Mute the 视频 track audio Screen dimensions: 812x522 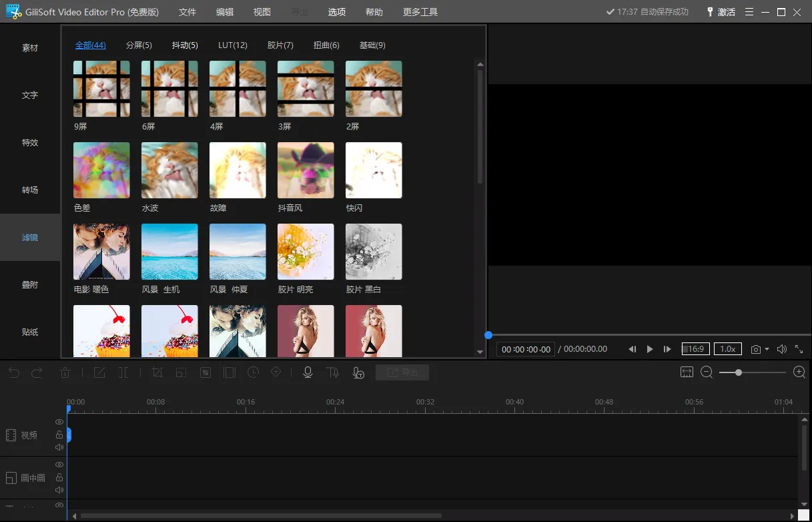tap(59, 447)
